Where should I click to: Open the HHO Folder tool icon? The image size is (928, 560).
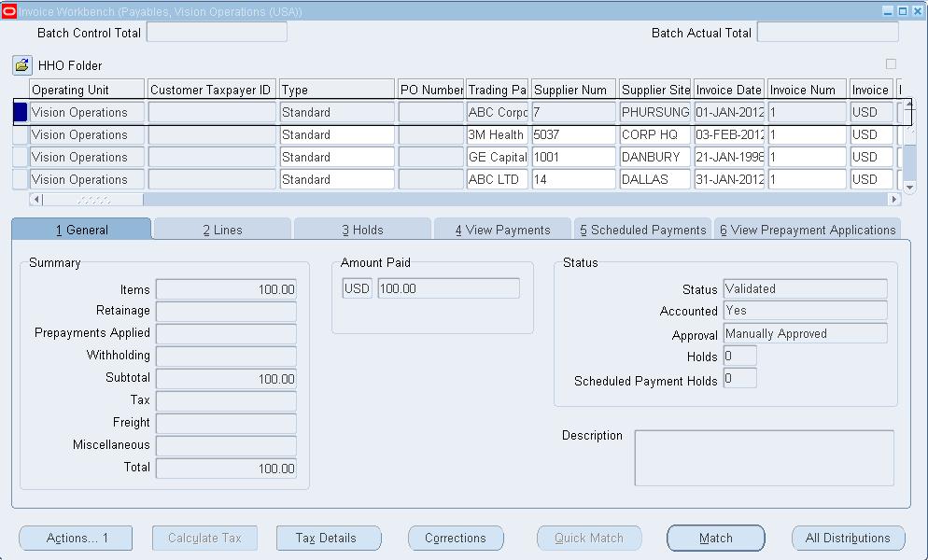coord(21,64)
